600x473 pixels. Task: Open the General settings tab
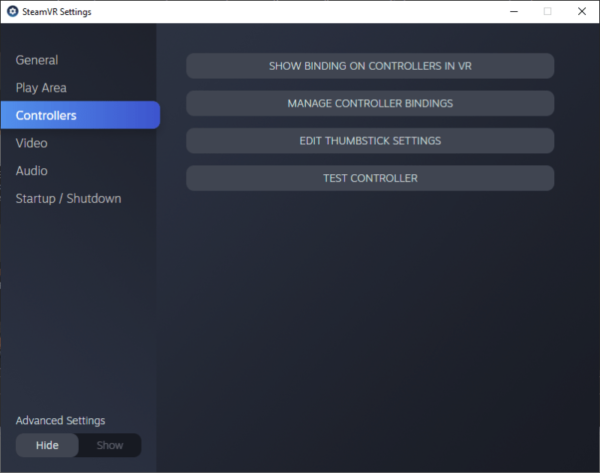click(x=37, y=60)
